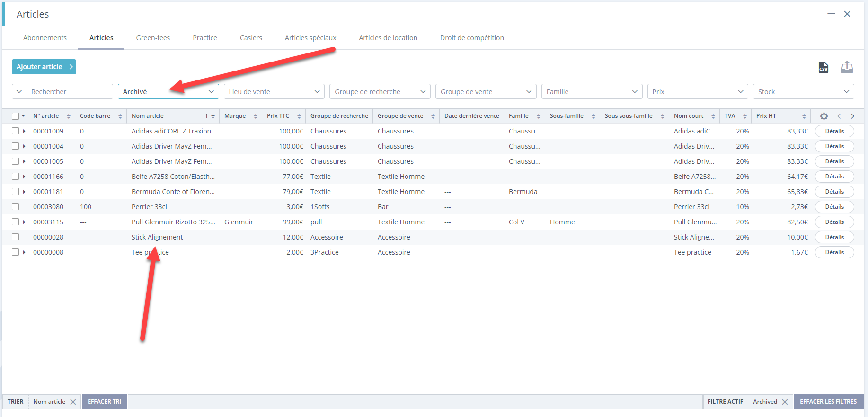Sort by Groupe de vente arrows
The image size is (868, 417).
[x=433, y=116]
